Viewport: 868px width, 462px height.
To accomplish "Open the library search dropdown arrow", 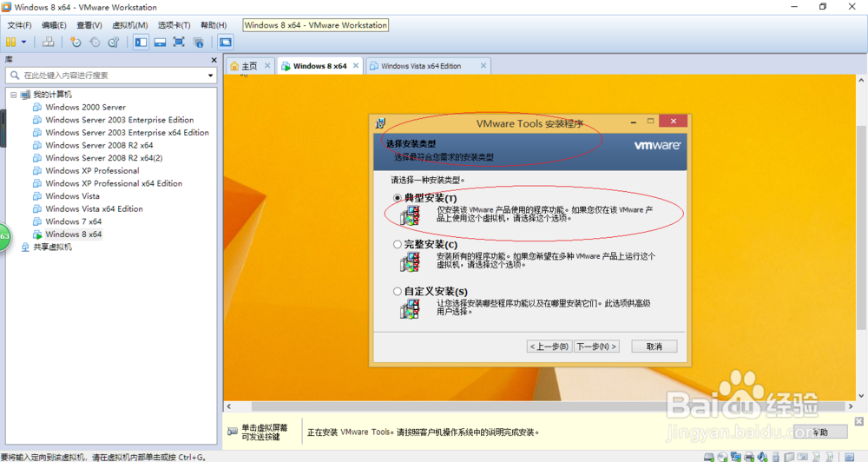I will coord(210,76).
